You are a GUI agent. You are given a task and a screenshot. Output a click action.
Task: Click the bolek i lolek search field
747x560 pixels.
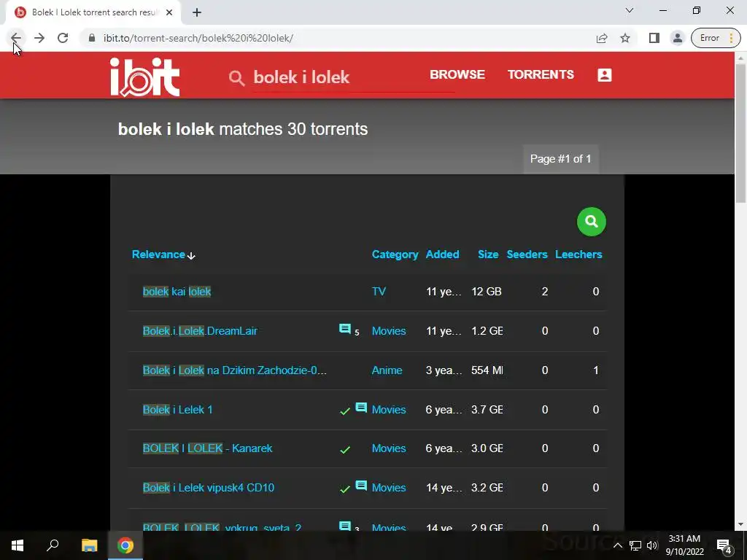(x=354, y=77)
